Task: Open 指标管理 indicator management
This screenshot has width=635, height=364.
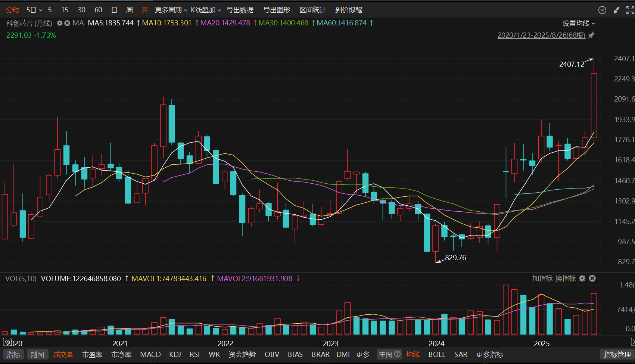Action: point(617,354)
